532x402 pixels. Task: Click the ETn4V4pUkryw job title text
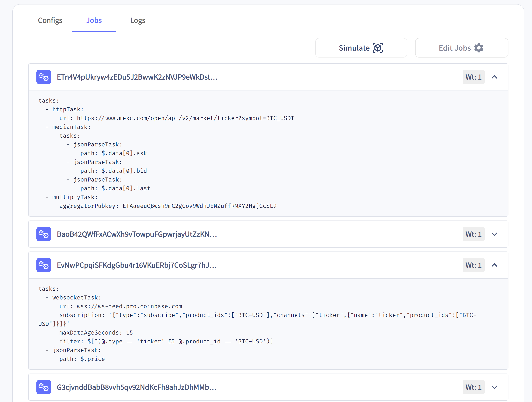[137, 77]
